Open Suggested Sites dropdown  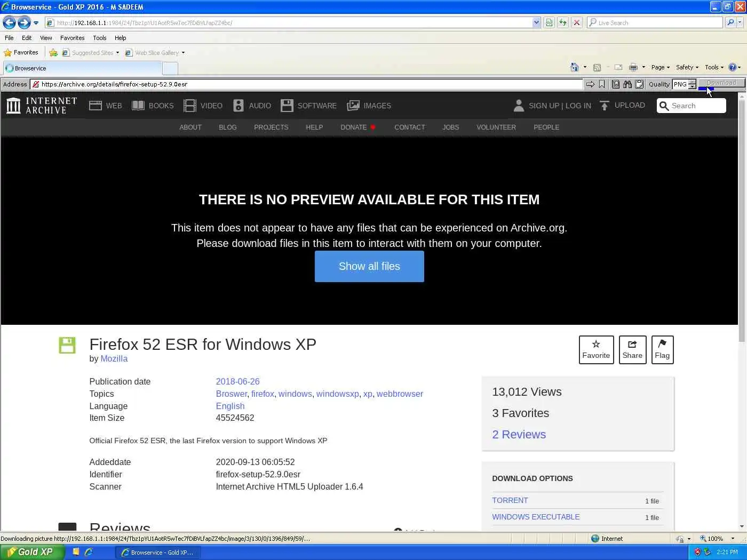91,53
